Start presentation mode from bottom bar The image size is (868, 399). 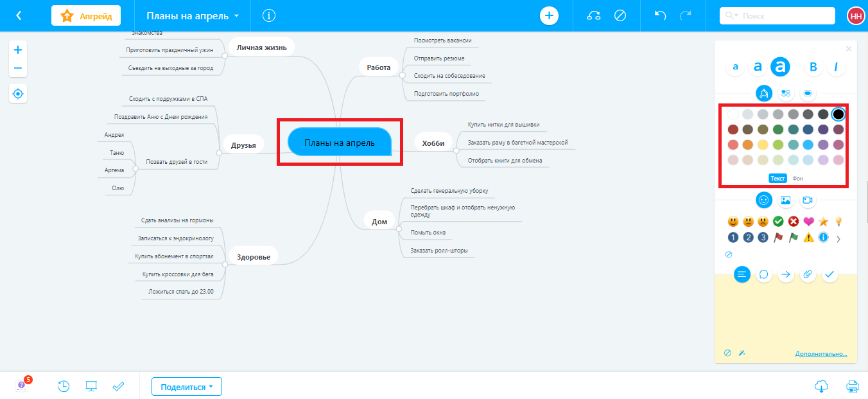tap(91, 386)
